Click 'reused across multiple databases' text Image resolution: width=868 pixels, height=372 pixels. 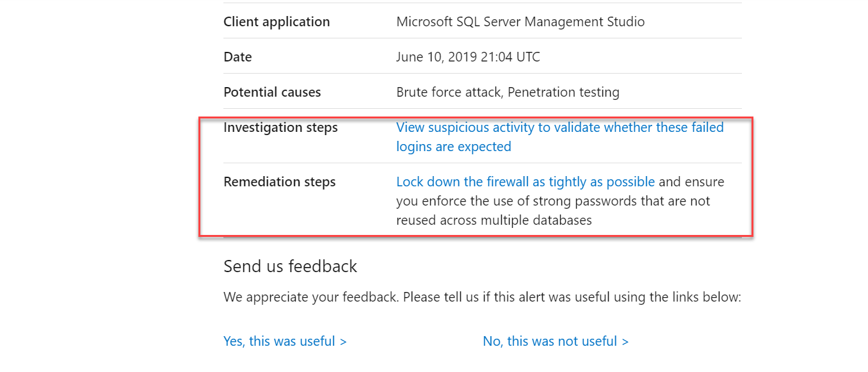(494, 220)
